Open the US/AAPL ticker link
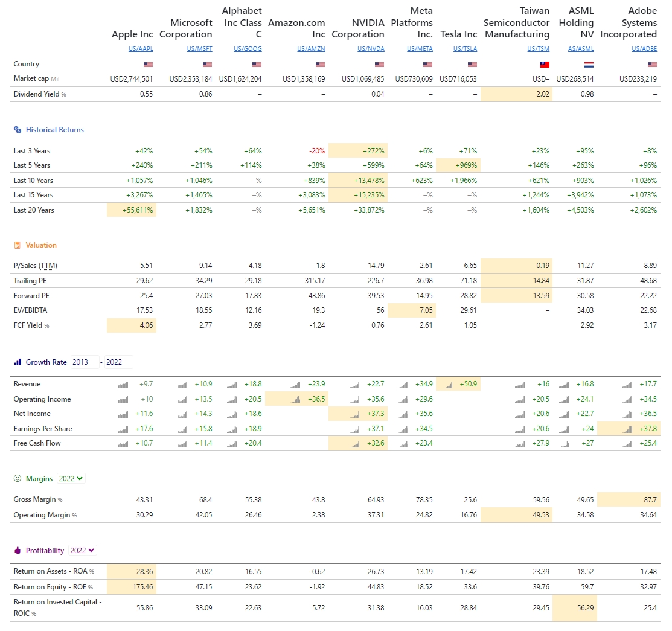672x631 pixels. pyautogui.click(x=141, y=49)
